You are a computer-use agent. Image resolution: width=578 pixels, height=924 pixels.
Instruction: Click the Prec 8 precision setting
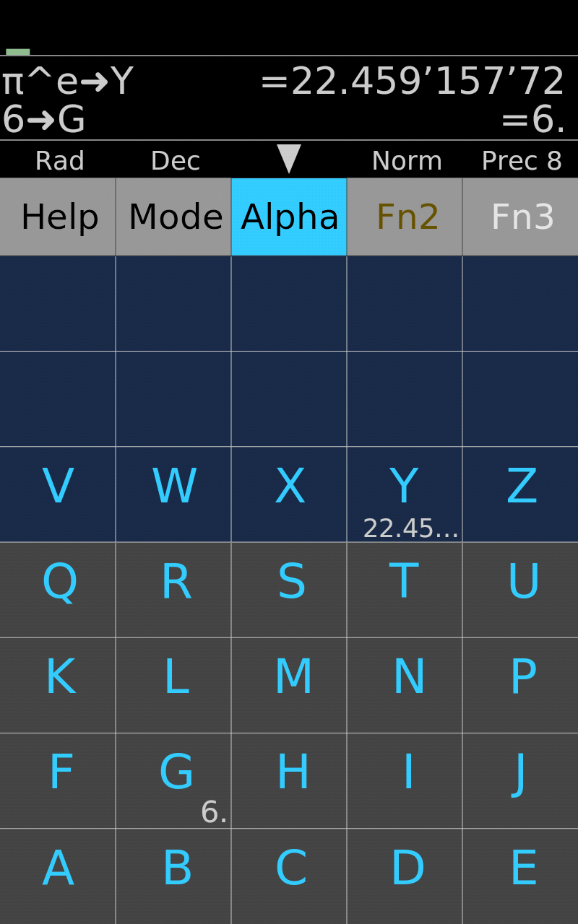(521, 161)
